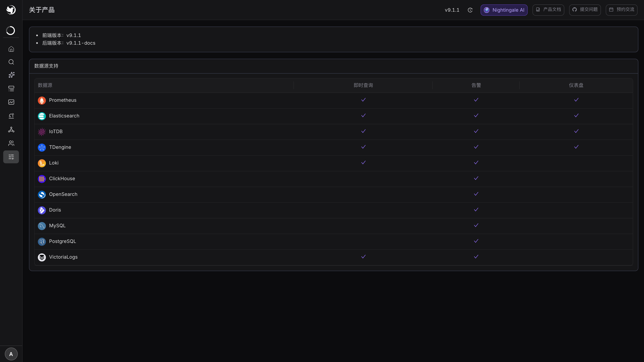Click the v9.1.1 version label
The width and height of the screenshot is (644, 362).
click(x=452, y=10)
